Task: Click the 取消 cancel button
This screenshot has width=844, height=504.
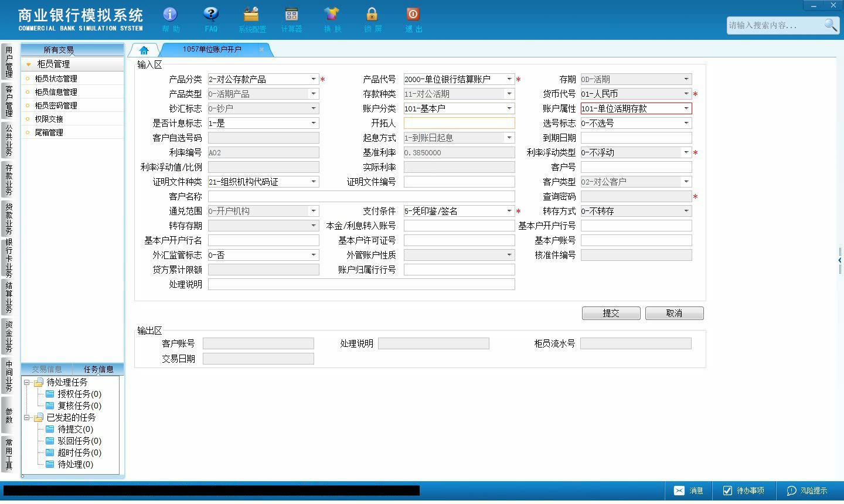Action: [x=675, y=313]
